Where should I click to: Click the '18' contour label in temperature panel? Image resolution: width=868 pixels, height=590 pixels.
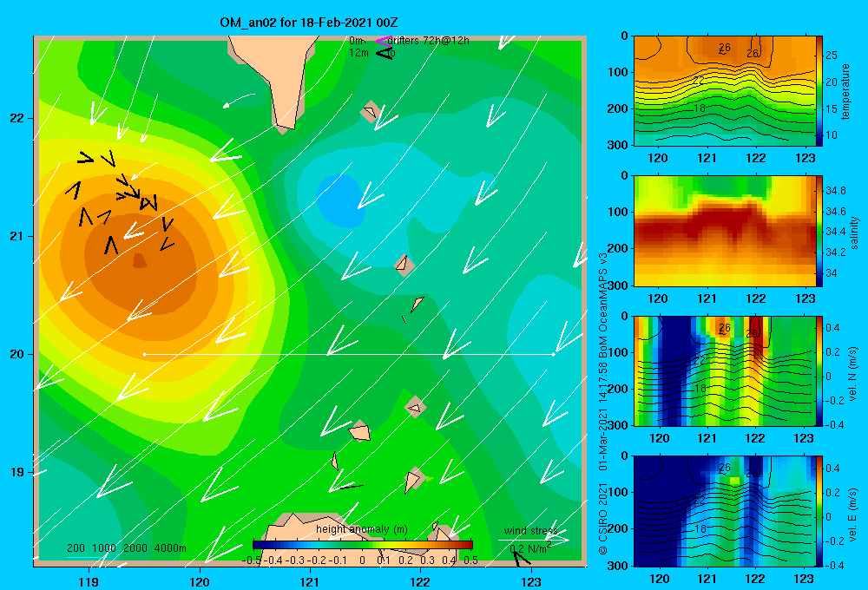[700, 108]
